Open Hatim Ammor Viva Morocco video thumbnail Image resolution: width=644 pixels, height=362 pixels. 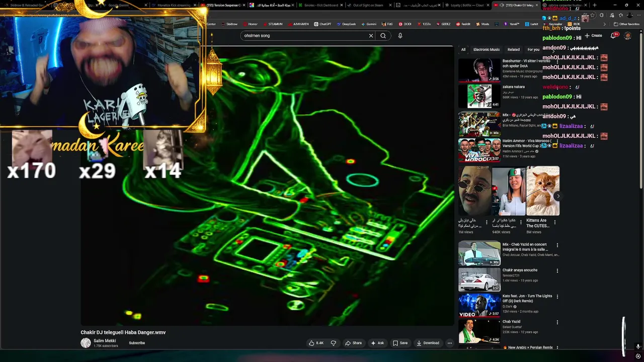(x=479, y=150)
